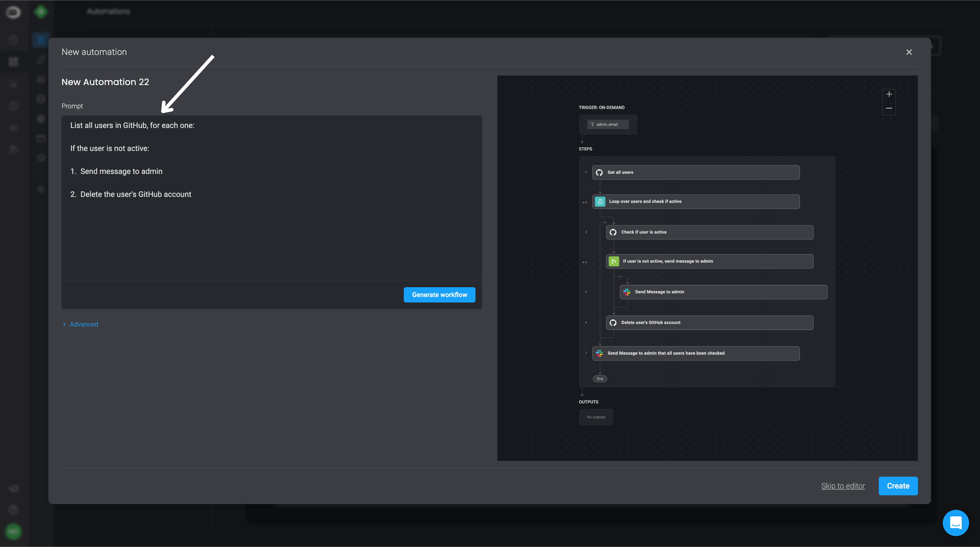Collapse step 4 condition with its arrow
Image resolution: width=980 pixels, height=547 pixels.
[584, 262]
